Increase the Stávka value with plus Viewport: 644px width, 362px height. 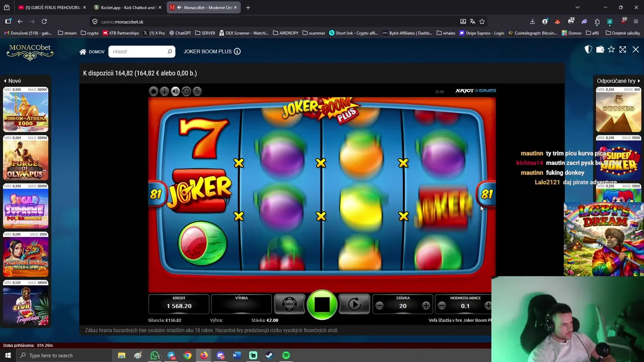point(426,306)
